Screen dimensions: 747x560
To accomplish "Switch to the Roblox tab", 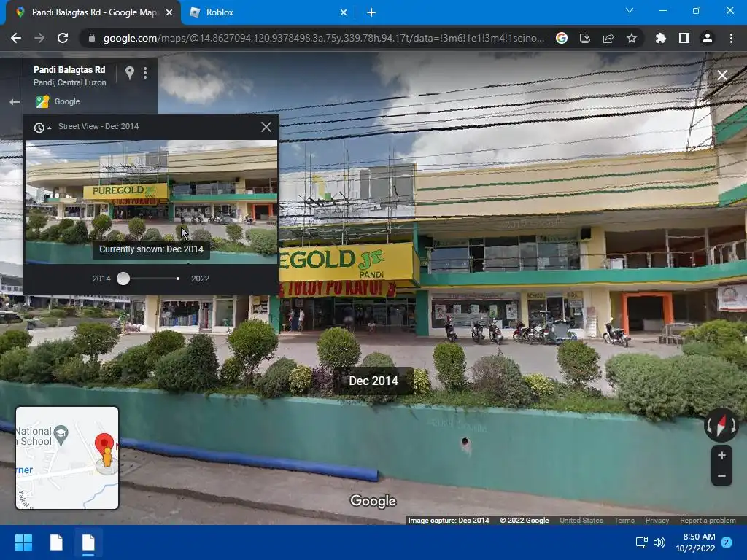I will pos(267,12).
